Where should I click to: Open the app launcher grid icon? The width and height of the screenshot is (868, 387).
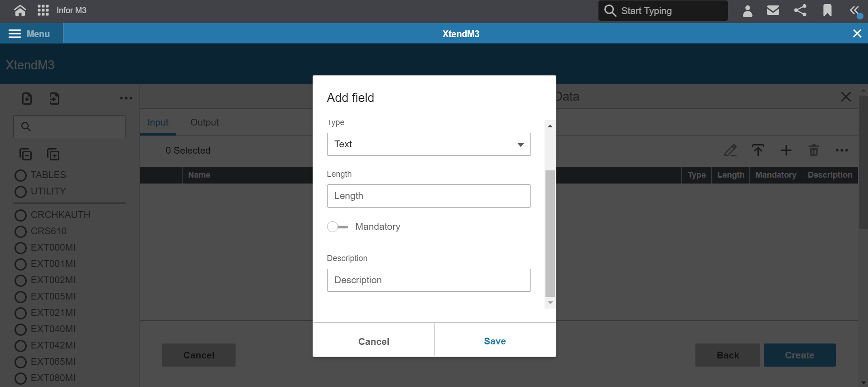click(x=43, y=10)
